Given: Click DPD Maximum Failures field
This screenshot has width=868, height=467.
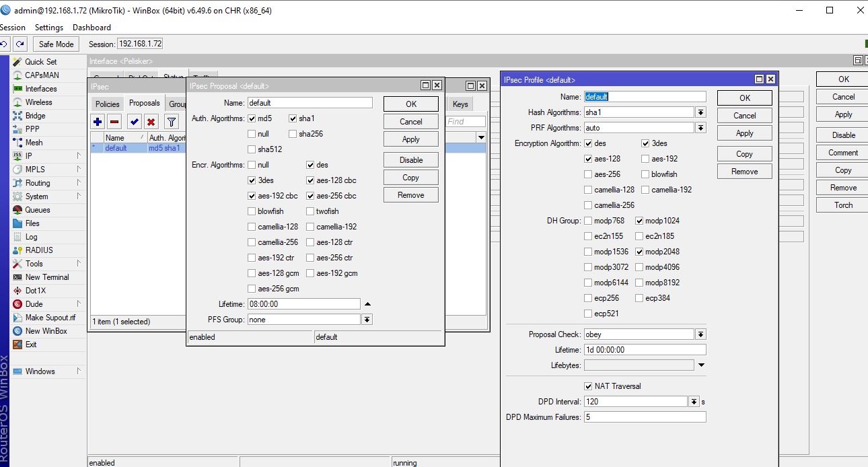Looking at the screenshot, I should (x=645, y=417).
